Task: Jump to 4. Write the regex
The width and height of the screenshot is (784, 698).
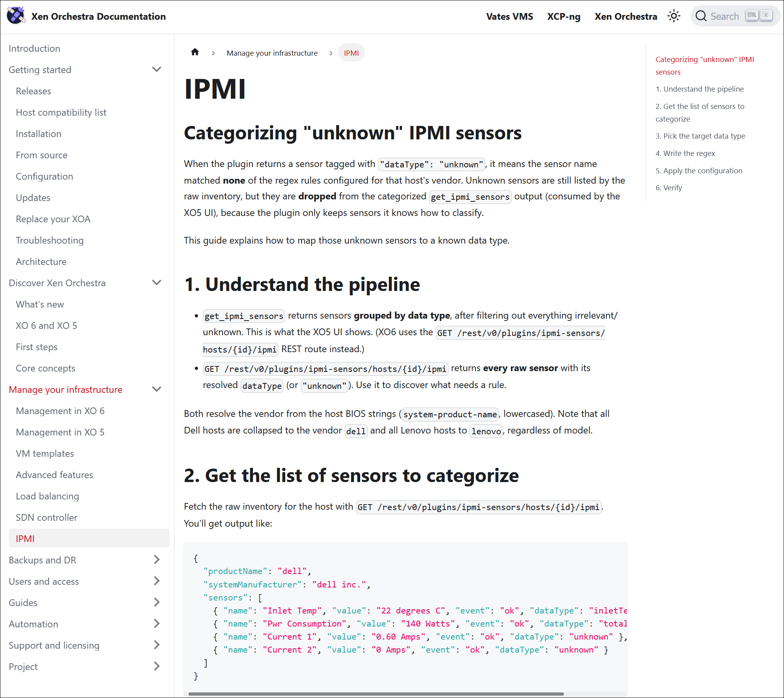Action: click(685, 154)
